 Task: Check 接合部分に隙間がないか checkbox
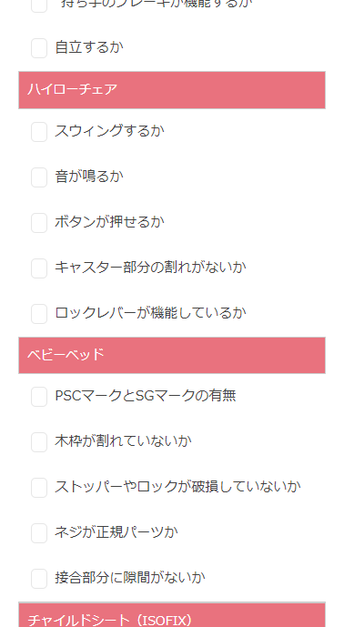pos(39,579)
